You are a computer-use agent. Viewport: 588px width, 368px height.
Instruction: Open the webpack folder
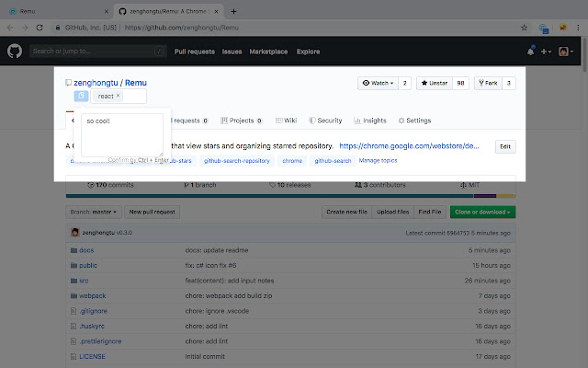(92, 296)
